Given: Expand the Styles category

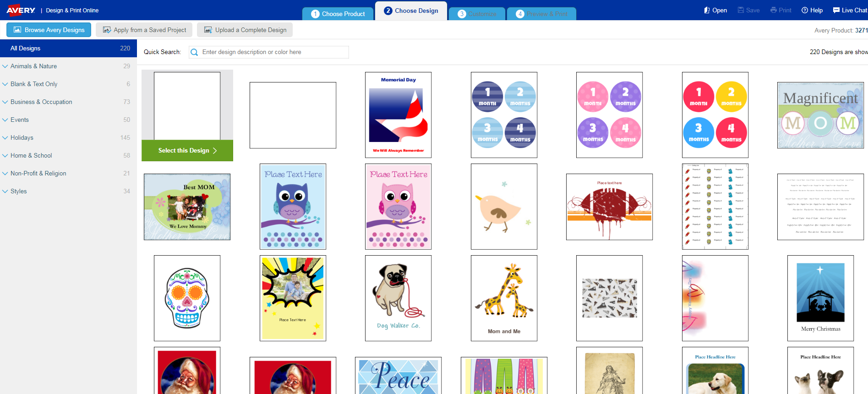Looking at the screenshot, I should 5,191.
